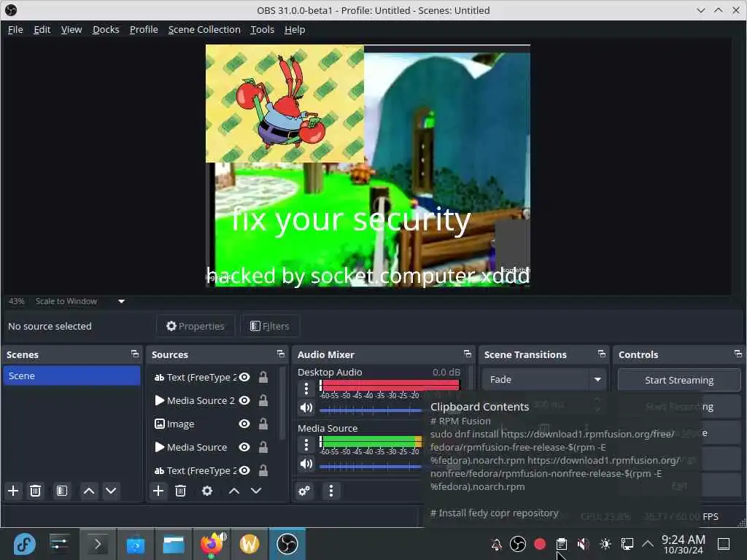Viewport: 747px width, 560px height.
Task: Open the Scene Collection menu
Action: coord(204,29)
